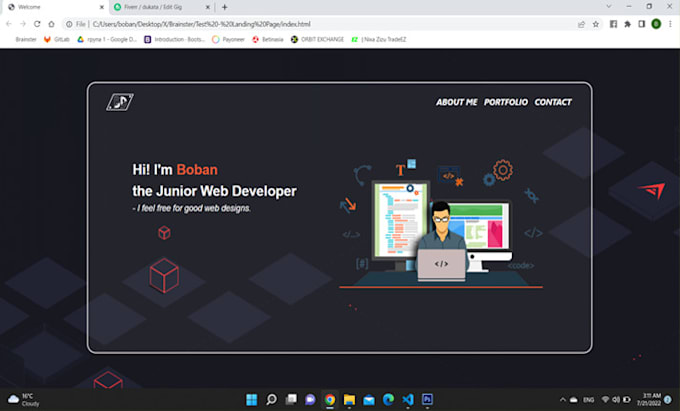
Task: Close the Welcome tab
Action: point(102,7)
